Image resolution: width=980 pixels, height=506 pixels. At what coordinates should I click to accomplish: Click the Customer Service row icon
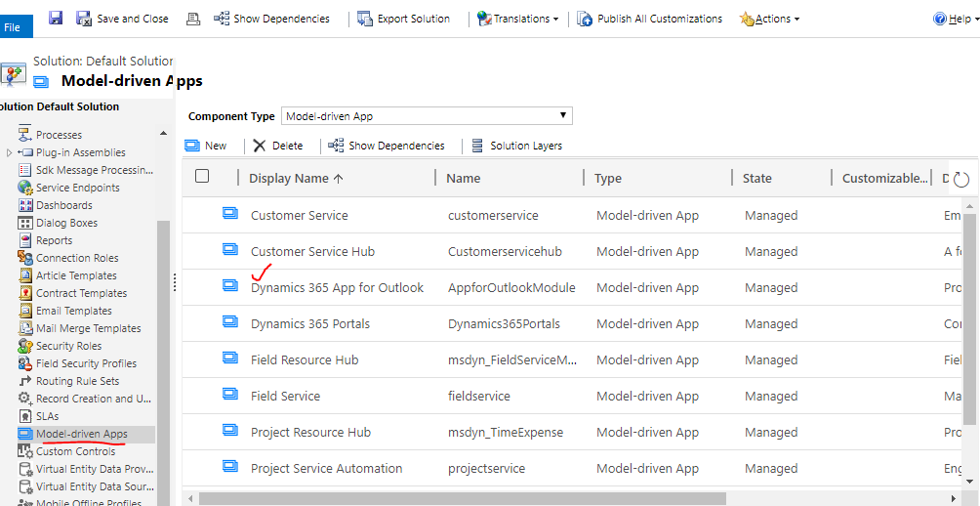click(230, 214)
